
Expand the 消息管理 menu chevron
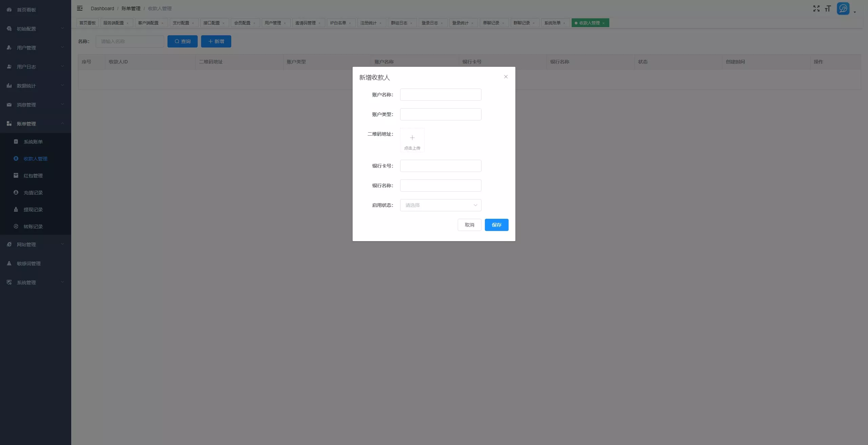pos(62,104)
